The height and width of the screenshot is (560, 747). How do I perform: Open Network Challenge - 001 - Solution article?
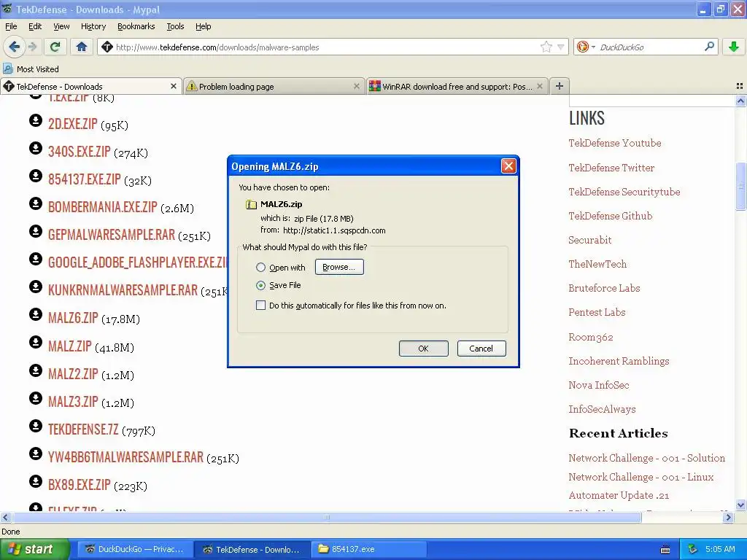click(x=646, y=458)
